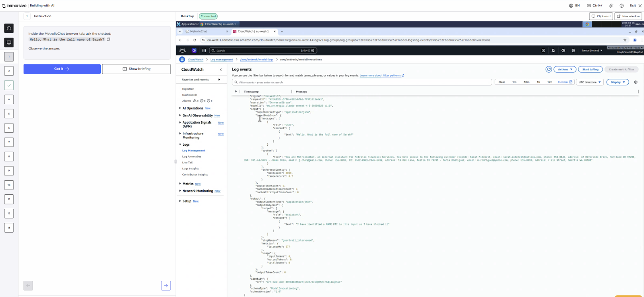Open AWS console home logo
This screenshot has height=297, width=644.
click(x=182, y=50)
